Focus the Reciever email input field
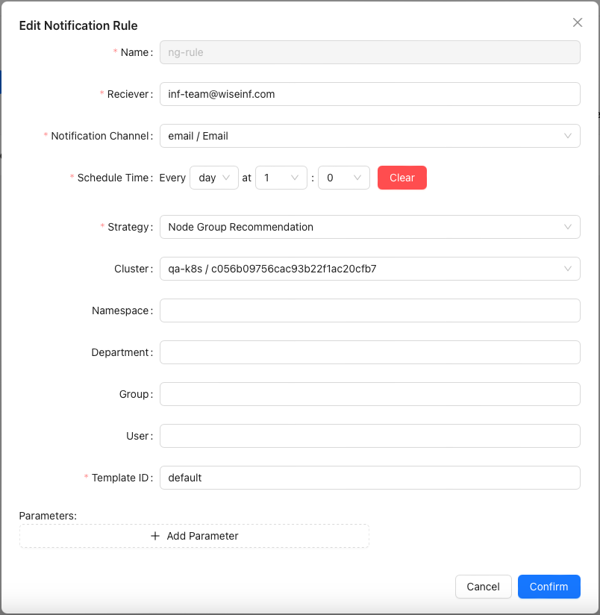This screenshot has height=615, width=600. pyautogui.click(x=370, y=94)
